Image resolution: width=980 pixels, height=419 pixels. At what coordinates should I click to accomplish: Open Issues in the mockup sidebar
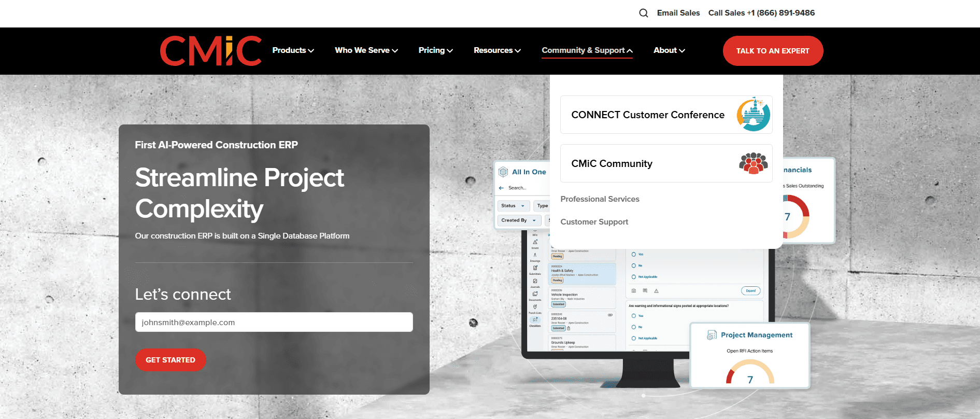535,243
